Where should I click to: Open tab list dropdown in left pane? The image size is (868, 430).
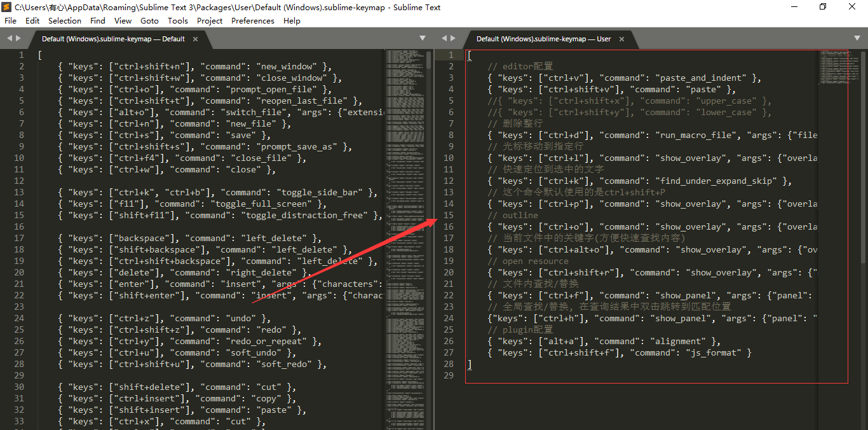[423, 38]
